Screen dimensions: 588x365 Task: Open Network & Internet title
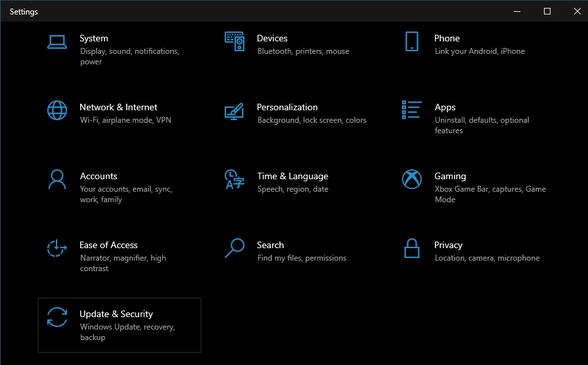118,107
